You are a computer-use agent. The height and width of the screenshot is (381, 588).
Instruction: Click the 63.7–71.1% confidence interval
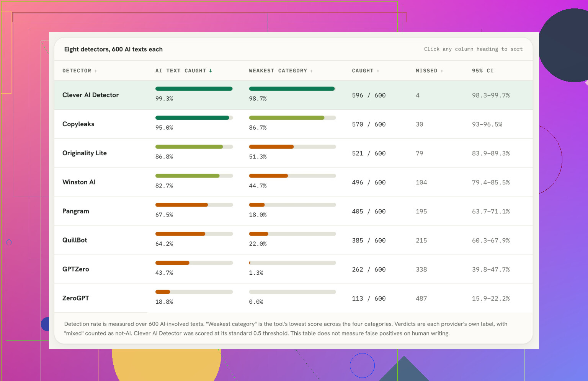(491, 212)
